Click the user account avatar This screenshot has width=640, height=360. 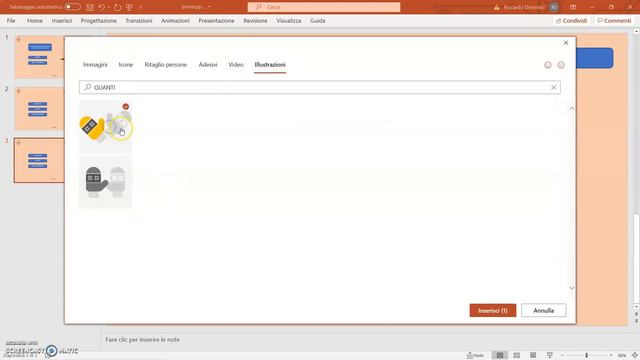pyautogui.click(x=554, y=7)
